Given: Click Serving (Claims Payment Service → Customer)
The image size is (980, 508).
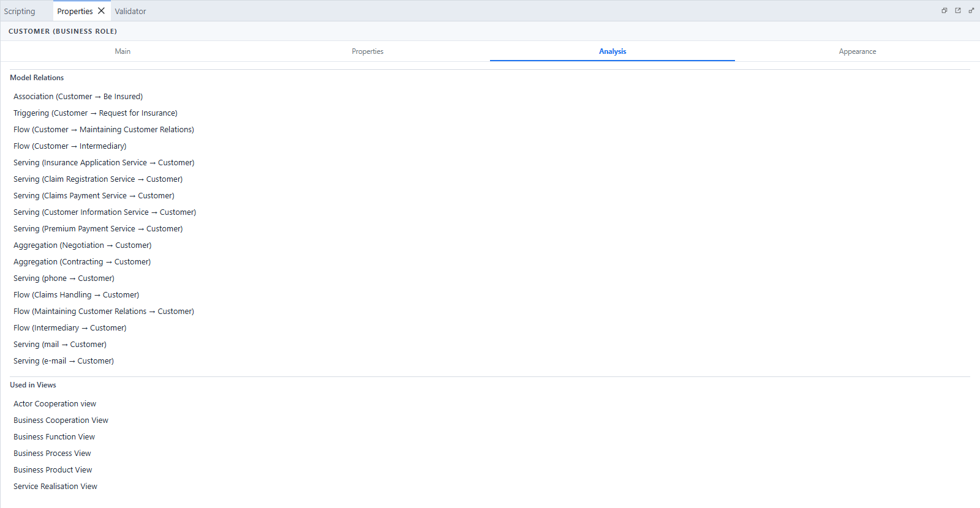Looking at the screenshot, I should coord(94,196).
